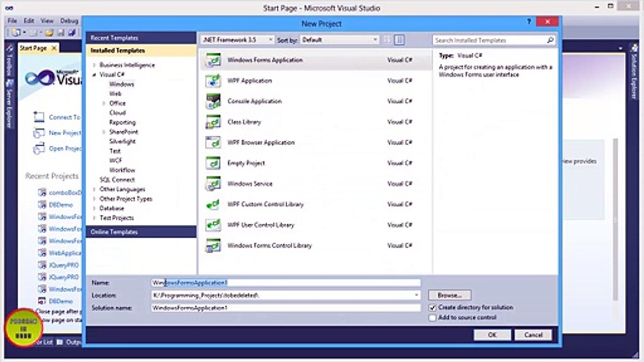644x362 pixels.
Task: Select the WPF Application template icon
Action: [x=213, y=80]
